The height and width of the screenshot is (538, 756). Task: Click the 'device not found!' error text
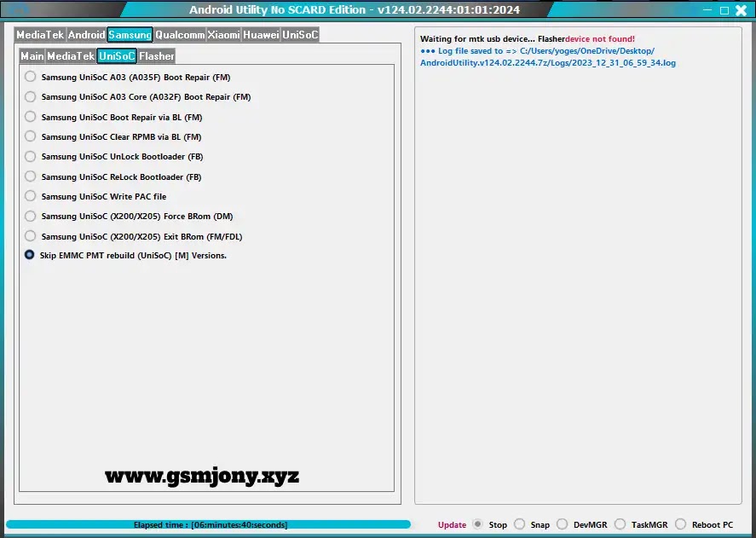pyautogui.click(x=600, y=39)
